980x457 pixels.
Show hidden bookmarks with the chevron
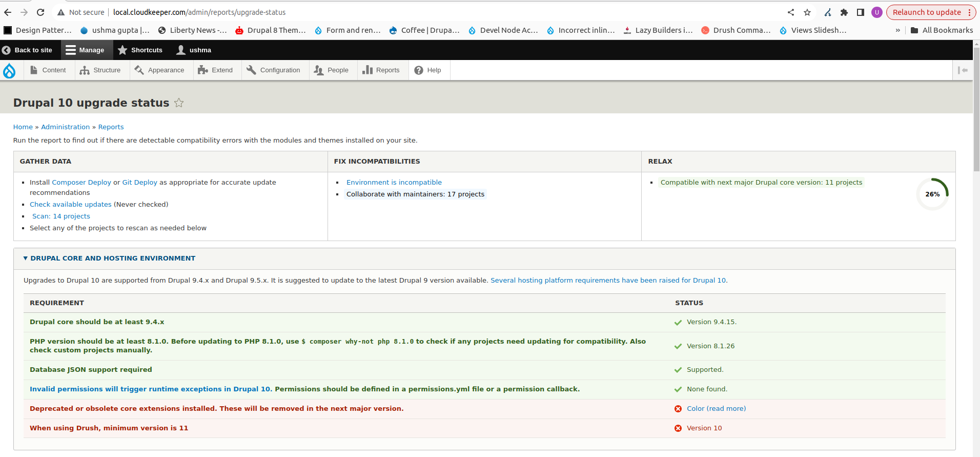pyautogui.click(x=897, y=30)
